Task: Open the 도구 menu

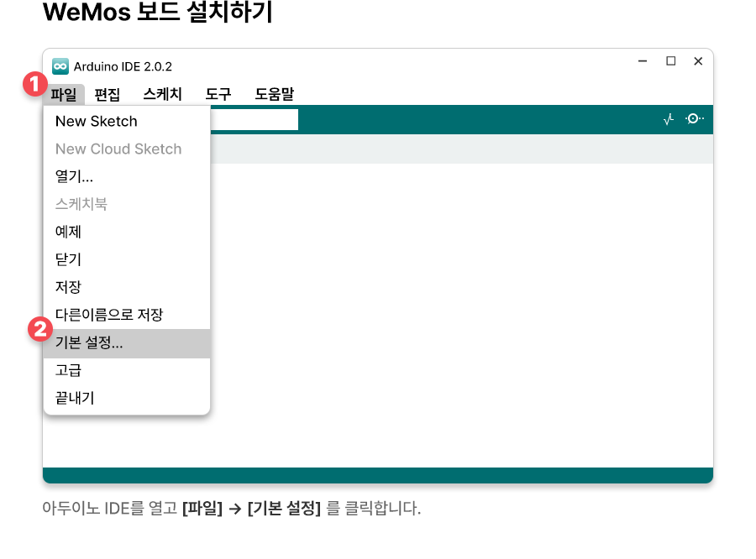Action: click(218, 94)
